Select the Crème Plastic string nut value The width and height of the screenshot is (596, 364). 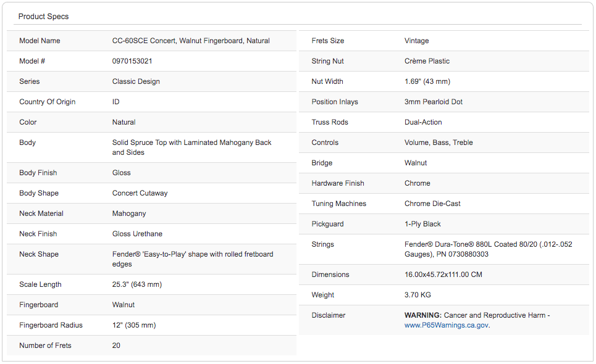point(427,61)
